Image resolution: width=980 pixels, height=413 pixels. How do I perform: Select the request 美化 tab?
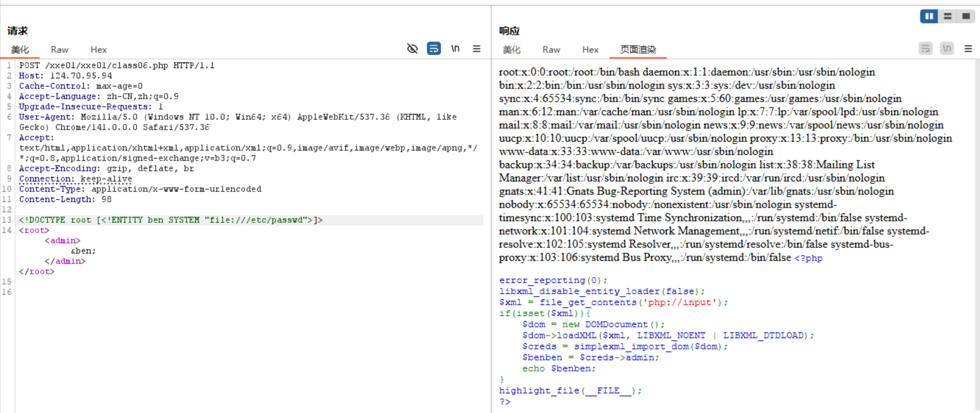pos(20,50)
